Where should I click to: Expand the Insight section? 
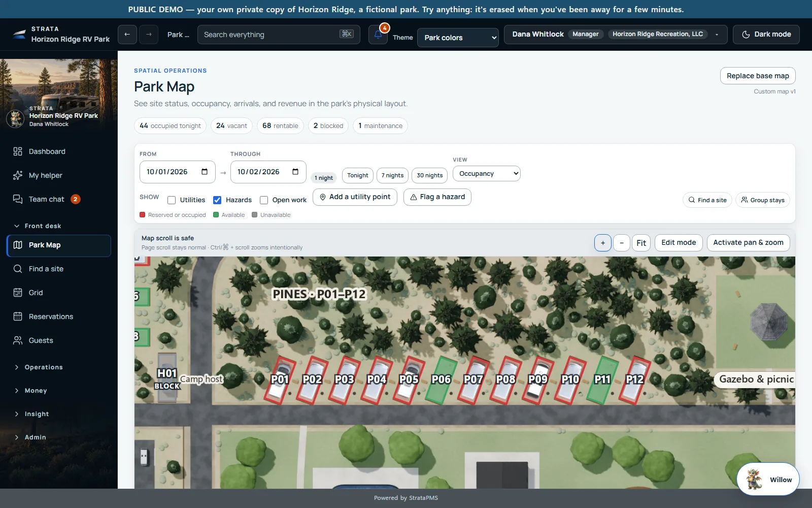click(x=37, y=414)
